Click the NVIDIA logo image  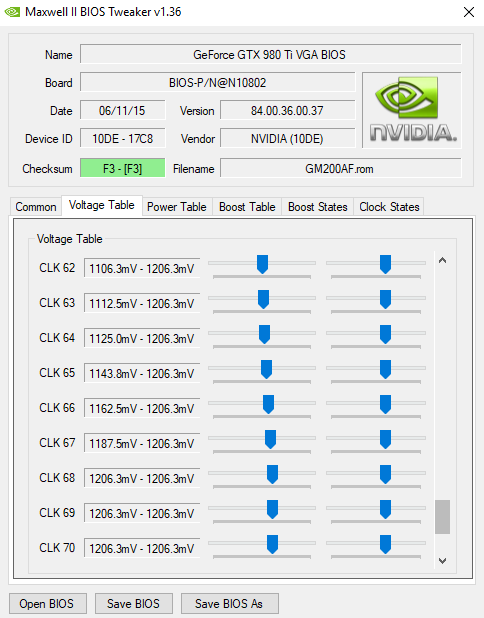point(411,110)
